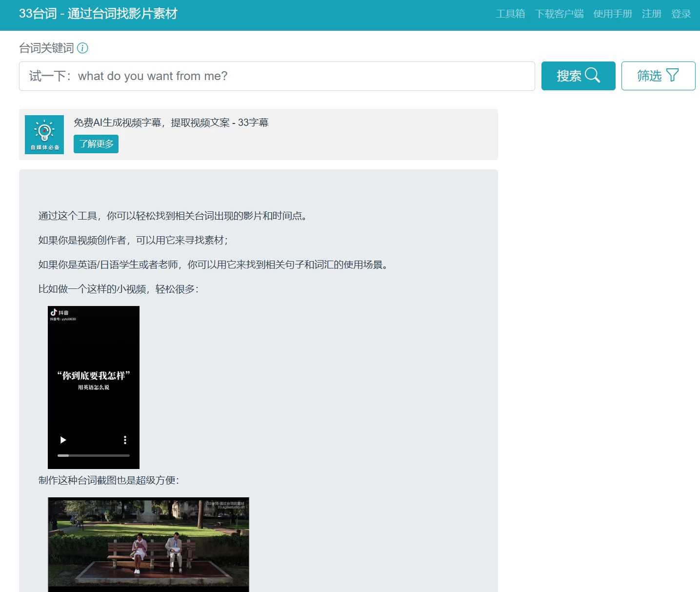Open the video's three-dot options menu
This screenshot has height=592, width=700.
click(x=125, y=440)
